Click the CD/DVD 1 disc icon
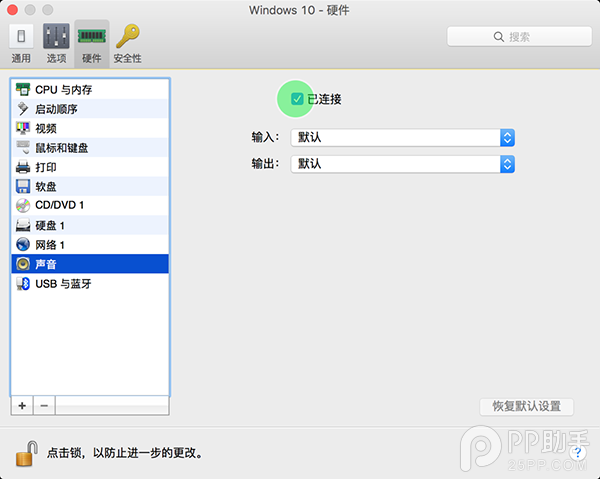 (x=23, y=205)
